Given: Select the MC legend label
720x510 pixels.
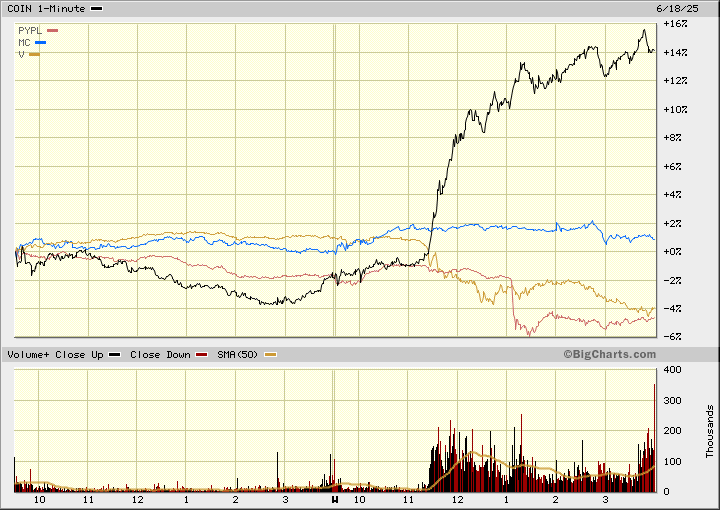Looking at the screenshot, I should [24, 43].
